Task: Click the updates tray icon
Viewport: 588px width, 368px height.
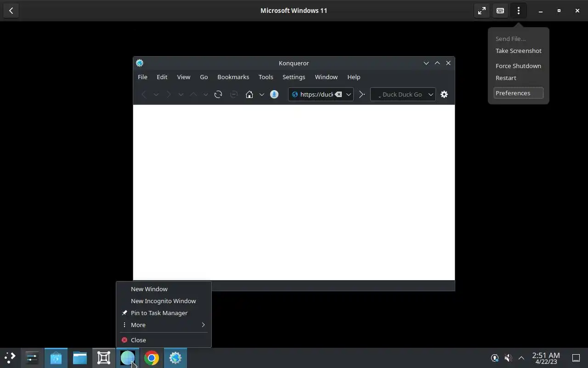Action: pyautogui.click(x=495, y=358)
